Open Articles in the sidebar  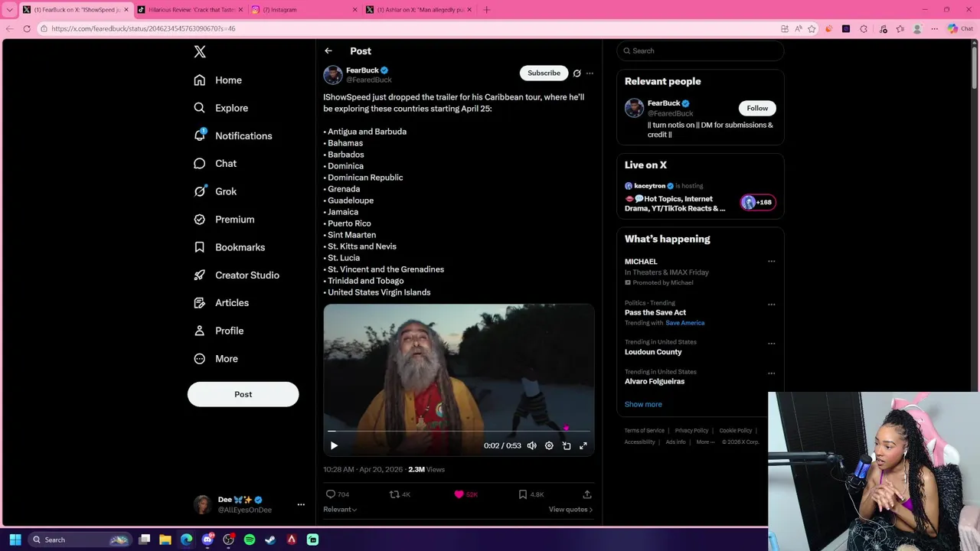(221, 303)
